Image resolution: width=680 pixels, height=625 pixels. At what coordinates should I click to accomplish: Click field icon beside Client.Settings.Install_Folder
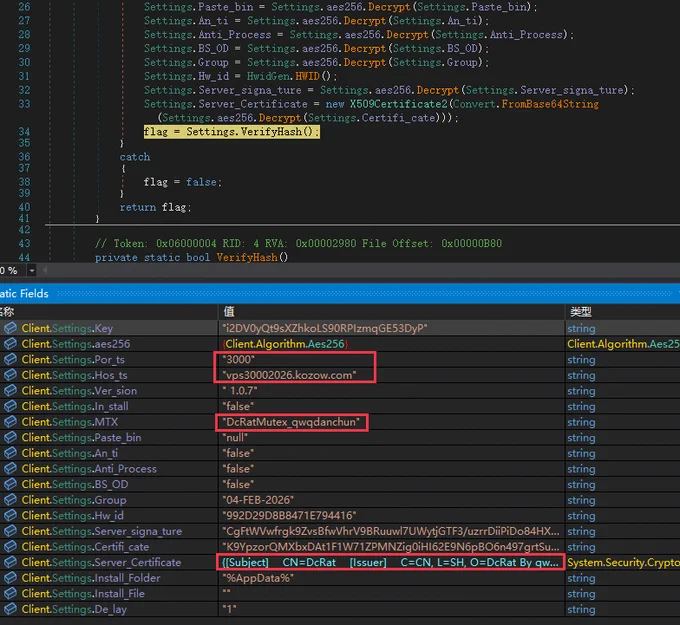pos(10,578)
